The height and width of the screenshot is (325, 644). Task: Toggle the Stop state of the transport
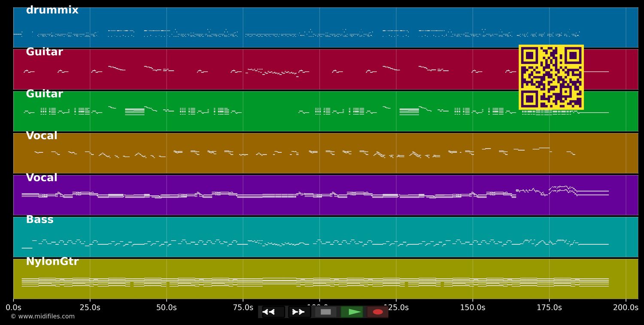point(325,312)
